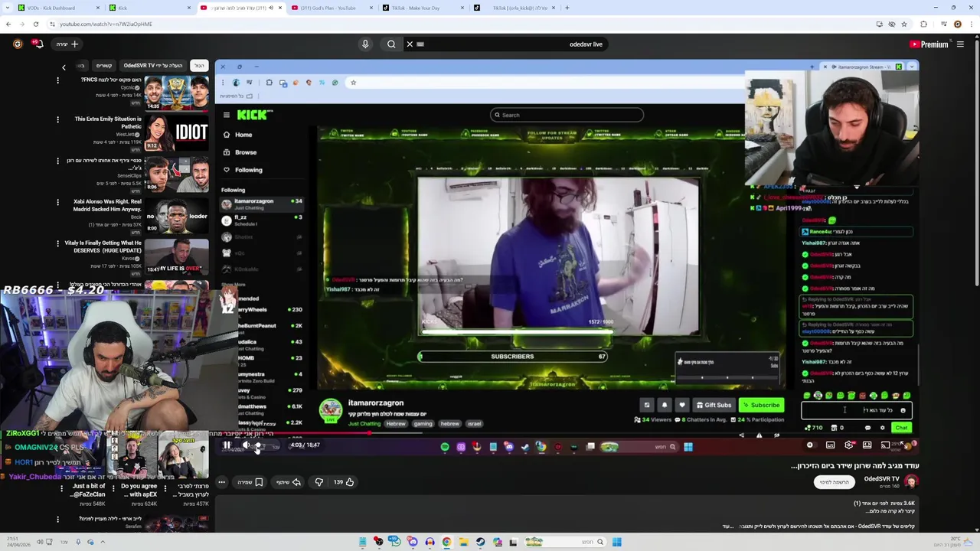This screenshot has width=980, height=551.
Task: Open Windows Start button on taskbar
Action: (616, 542)
